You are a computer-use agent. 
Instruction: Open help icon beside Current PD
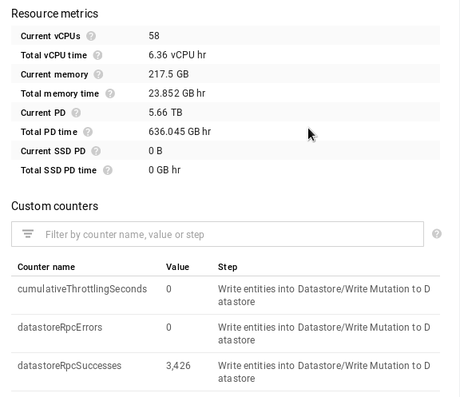tap(76, 113)
